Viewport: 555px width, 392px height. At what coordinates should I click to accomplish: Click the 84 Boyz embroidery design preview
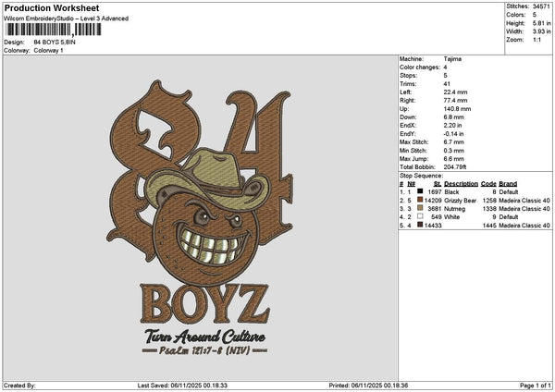200,217
